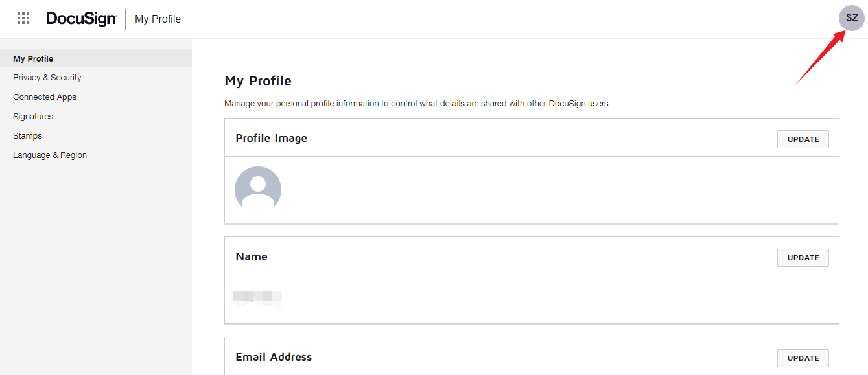The height and width of the screenshot is (375, 868).
Task: Open Privacy & Security settings
Action: (47, 78)
